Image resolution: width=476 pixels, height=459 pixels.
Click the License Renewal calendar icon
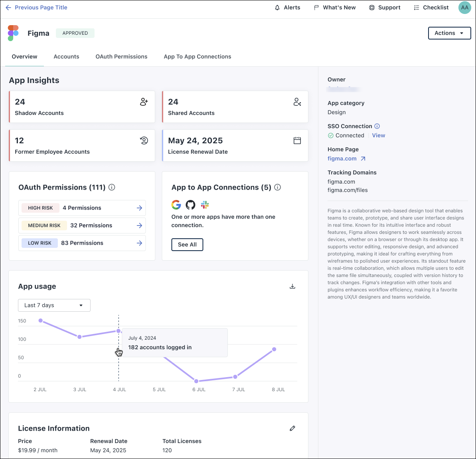pyautogui.click(x=297, y=140)
